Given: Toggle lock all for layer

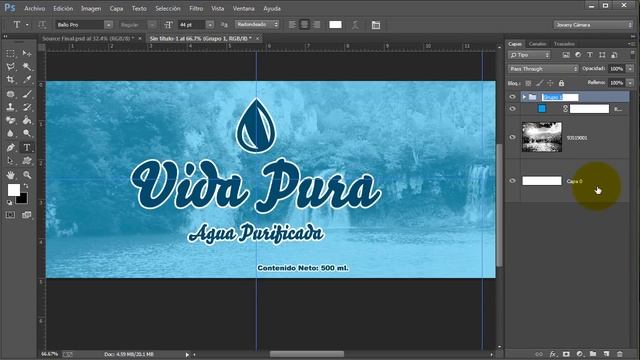Looking at the screenshot, I should pyautogui.click(x=561, y=83).
